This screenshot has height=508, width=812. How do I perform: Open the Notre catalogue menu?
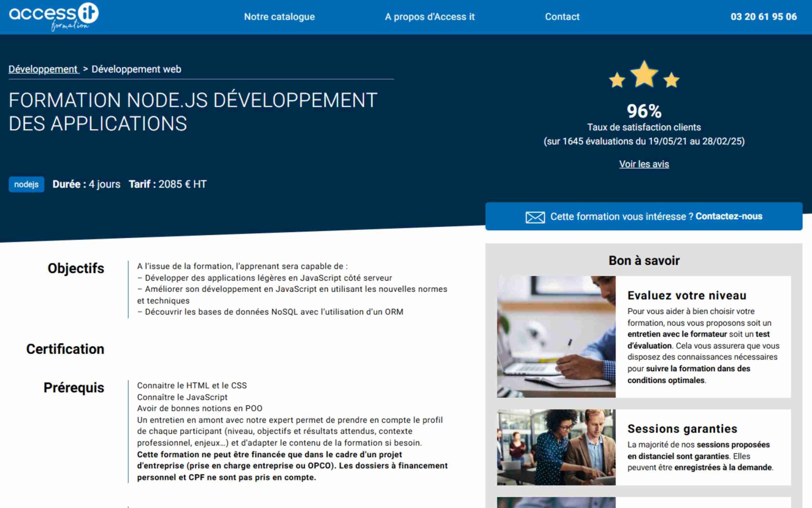pos(279,17)
